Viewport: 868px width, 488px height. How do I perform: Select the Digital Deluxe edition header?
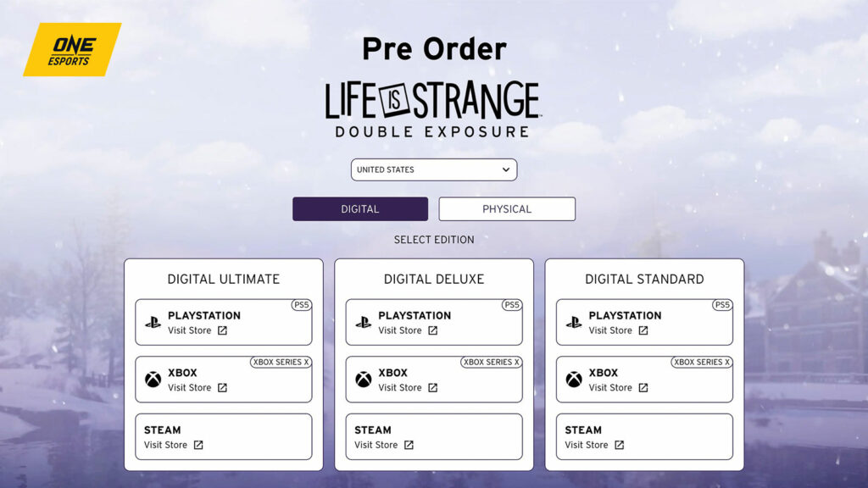(x=433, y=279)
